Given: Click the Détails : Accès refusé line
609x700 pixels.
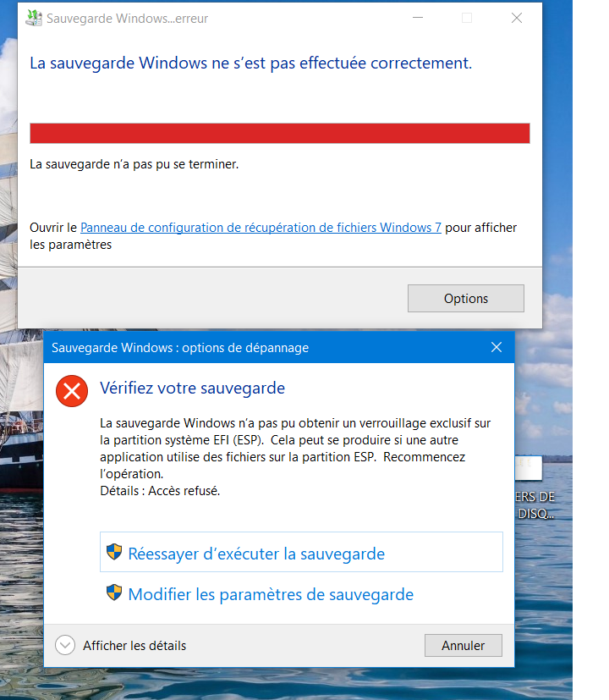Looking at the screenshot, I should pos(160,491).
